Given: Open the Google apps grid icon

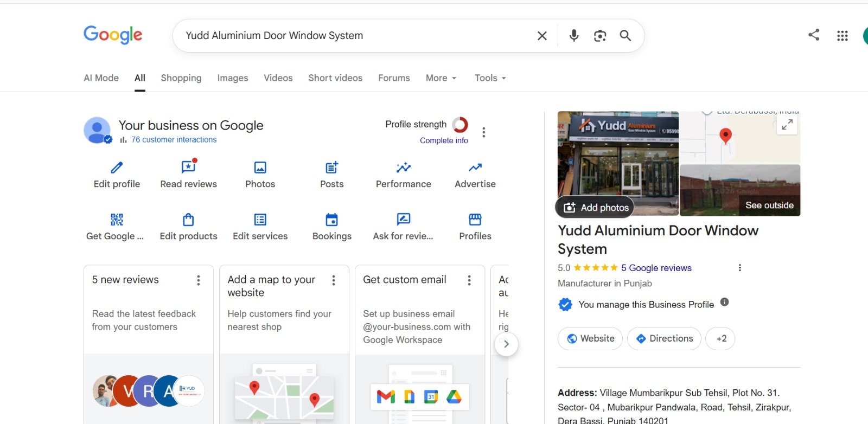Looking at the screenshot, I should pos(843,36).
